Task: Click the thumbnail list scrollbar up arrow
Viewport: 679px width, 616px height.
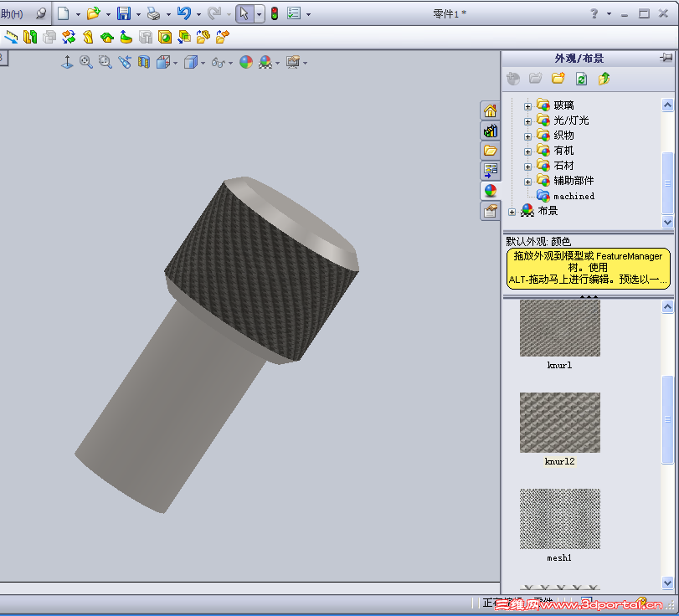Action: 667,307
